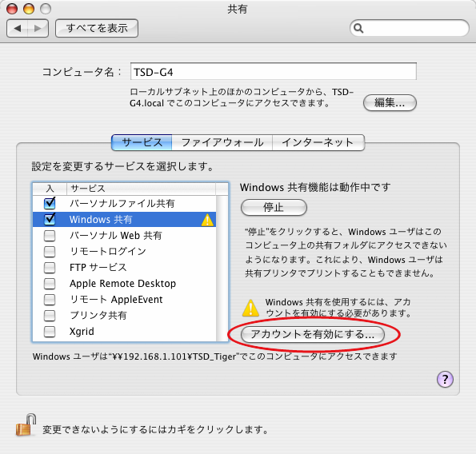Click the 編集... button
This screenshot has height=454, width=476.
tap(390, 103)
